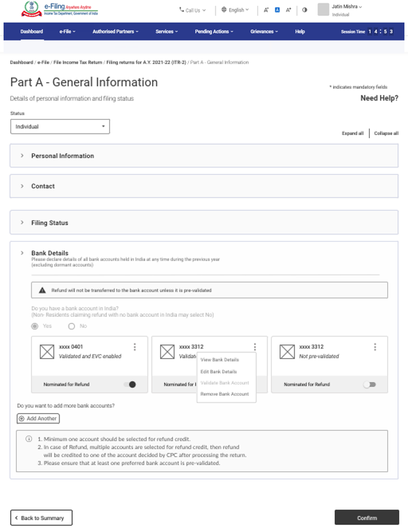Open kebab menu on xxxx 0401 account
408x532 pixels.
click(x=135, y=347)
